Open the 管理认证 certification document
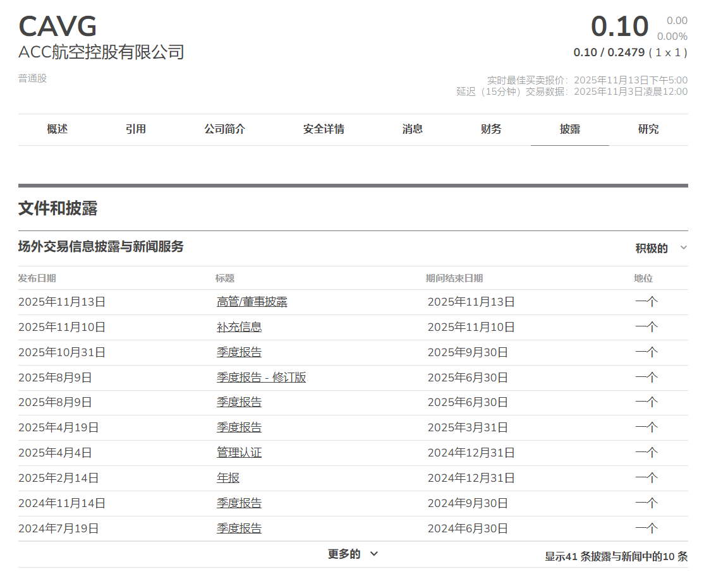728x579 pixels. (238, 453)
